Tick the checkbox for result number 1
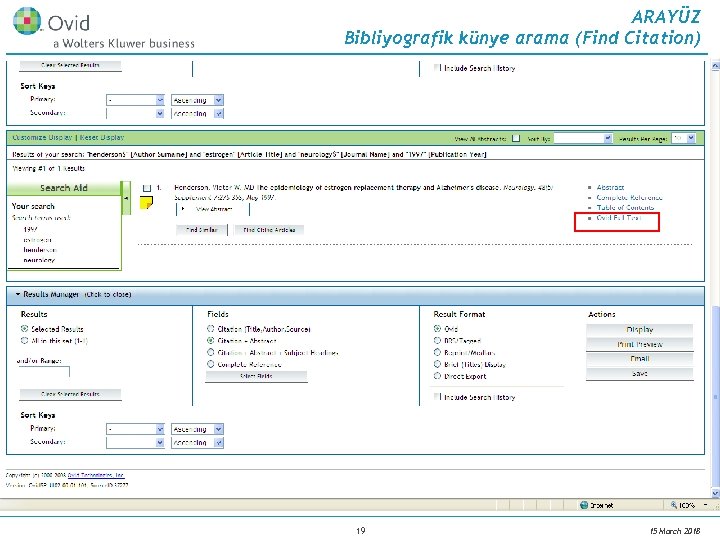 (147, 188)
